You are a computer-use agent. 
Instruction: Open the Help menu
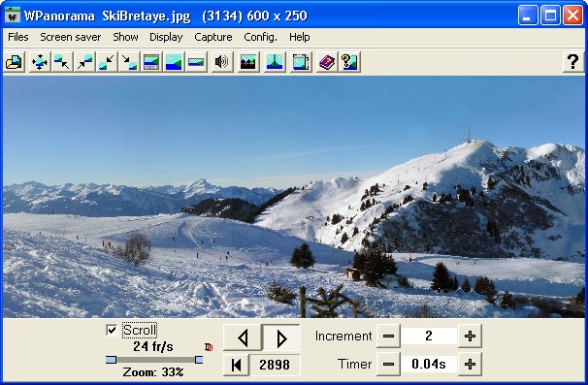(x=300, y=37)
